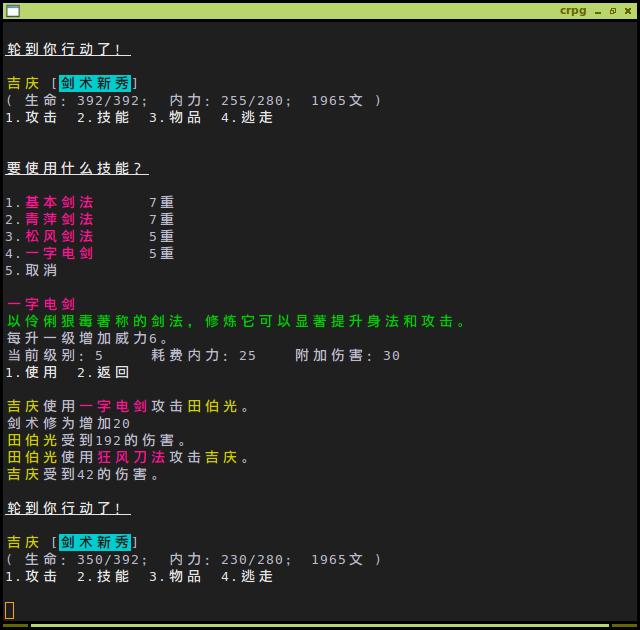Click the 狂风刀法 skill name in the battle log
640x630 pixels.
tap(131, 457)
